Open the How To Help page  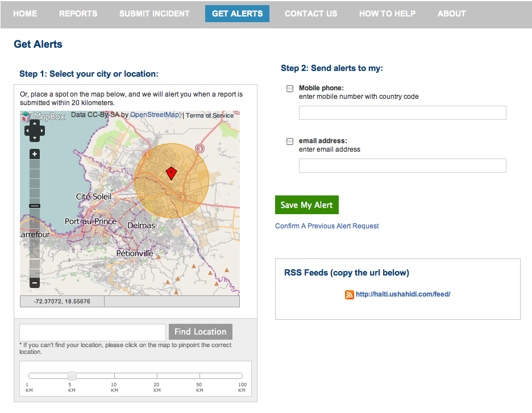tap(387, 14)
